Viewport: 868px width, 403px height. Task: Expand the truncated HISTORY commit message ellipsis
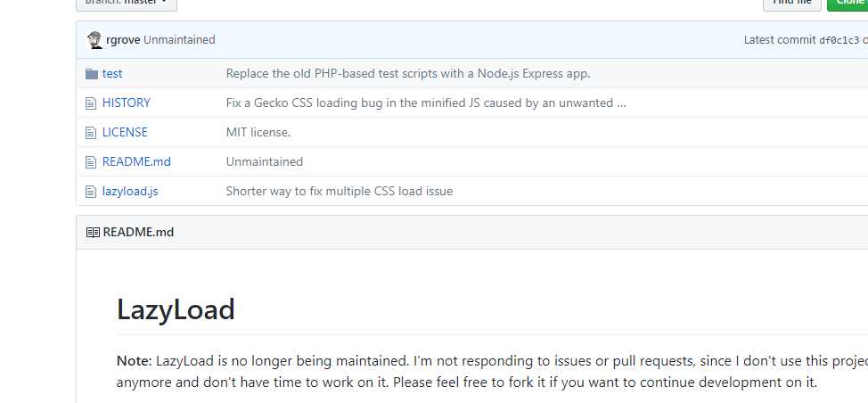pyautogui.click(x=621, y=103)
